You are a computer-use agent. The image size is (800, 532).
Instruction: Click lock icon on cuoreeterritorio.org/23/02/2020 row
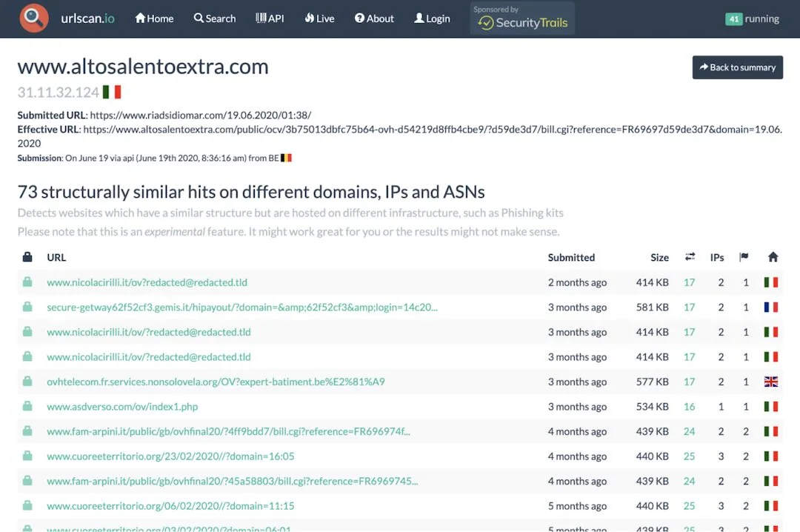(x=27, y=456)
